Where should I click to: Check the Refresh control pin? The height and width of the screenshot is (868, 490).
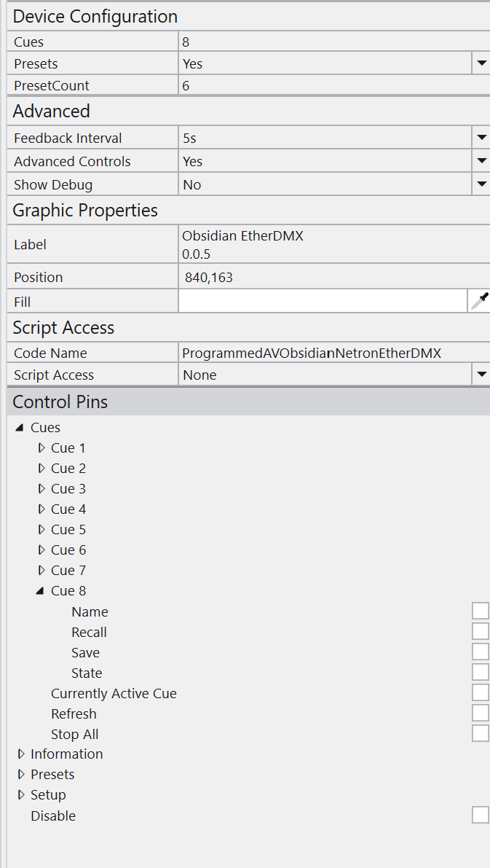click(481, 713)
